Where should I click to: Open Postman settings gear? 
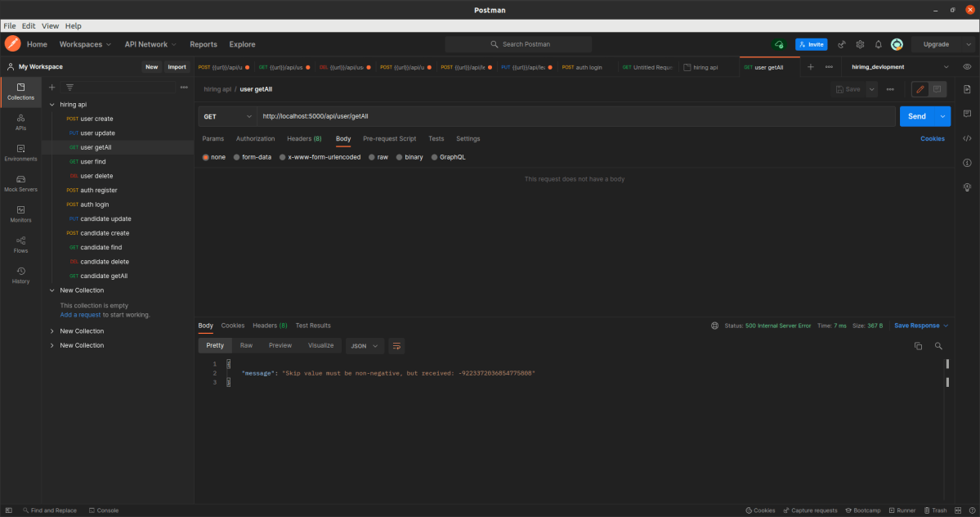click(x=860, y=44)
